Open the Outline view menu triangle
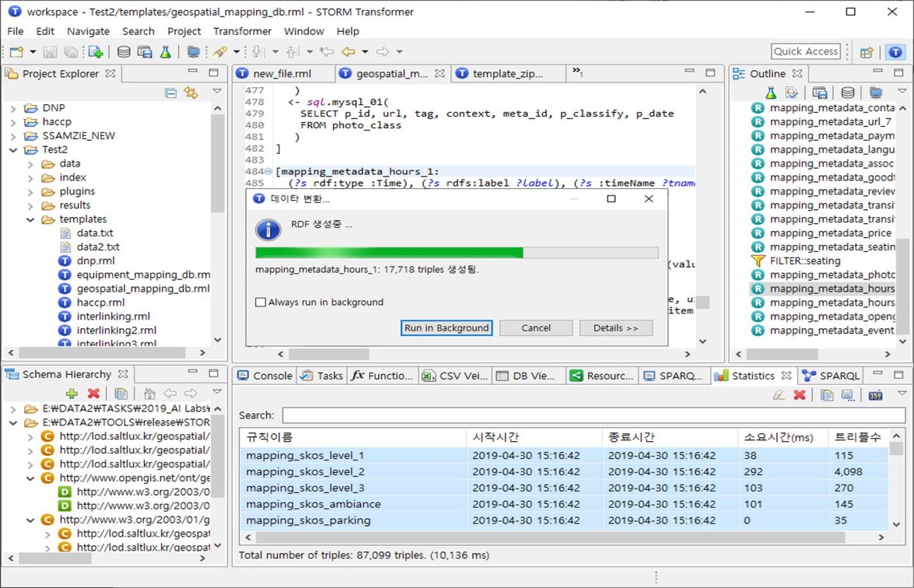This screenshot has height=588, width=914. click(902, 91)
